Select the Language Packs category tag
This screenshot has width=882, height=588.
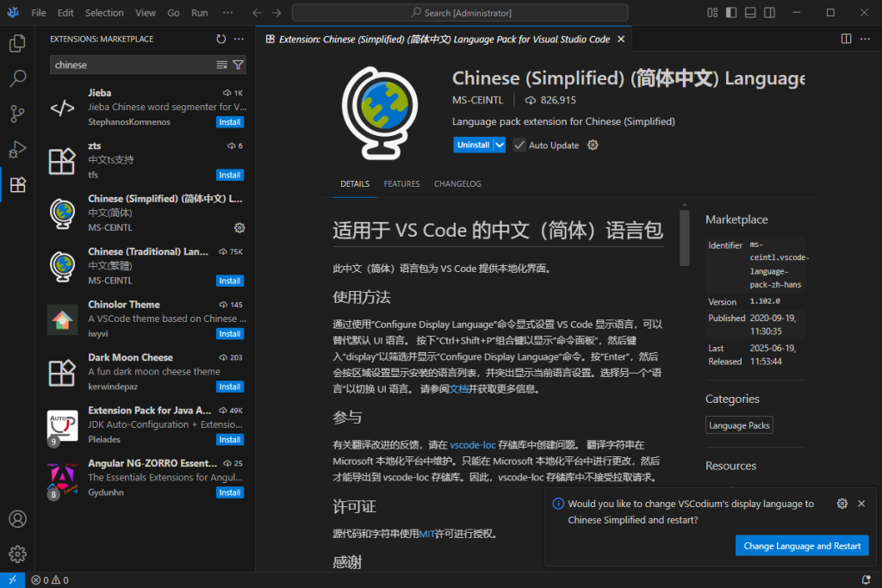click(739, 425)
